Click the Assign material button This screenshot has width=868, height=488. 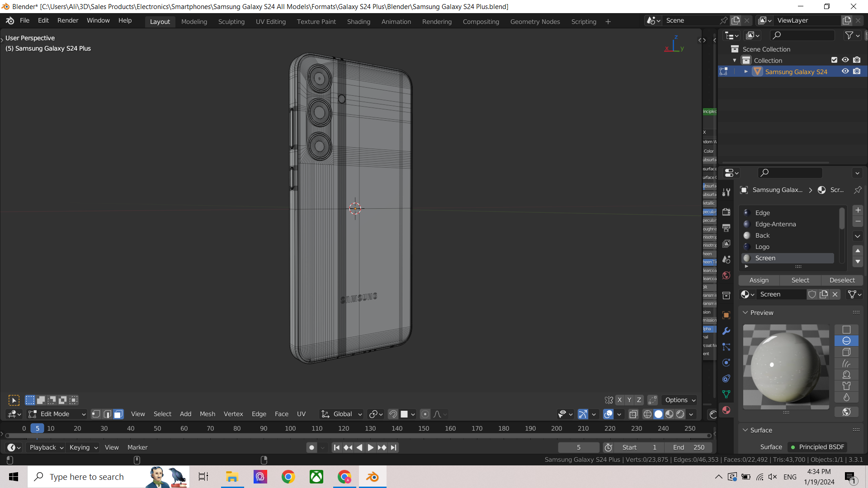click(759, 280)
